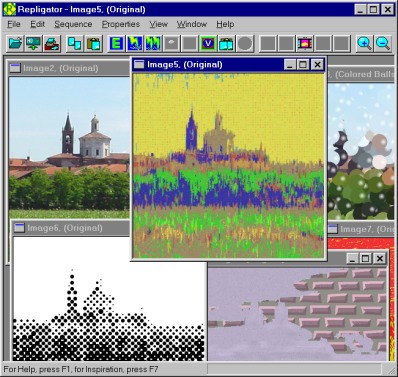Open the Properties menu
This screenshot has width=398, height=377.
[x=121, y=24]
